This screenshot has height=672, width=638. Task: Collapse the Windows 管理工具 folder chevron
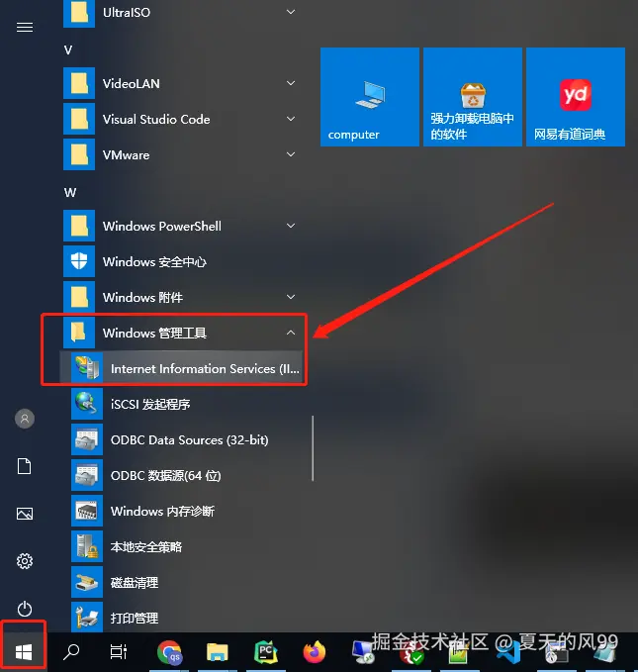(291, 333)
